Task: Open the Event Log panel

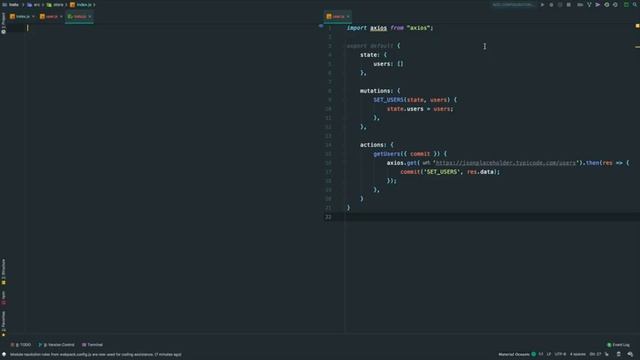Action: (x=618, y=345)
